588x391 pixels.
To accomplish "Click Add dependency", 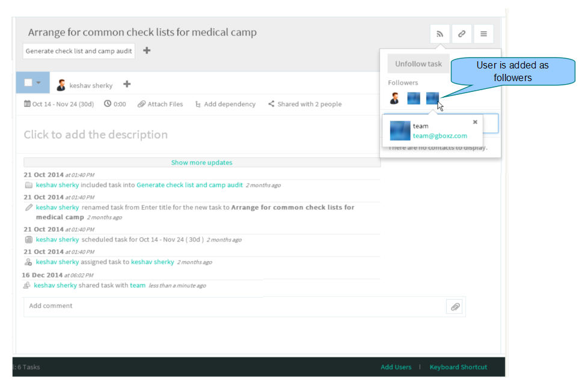I will pyautogui.click(x=225, y=104).
